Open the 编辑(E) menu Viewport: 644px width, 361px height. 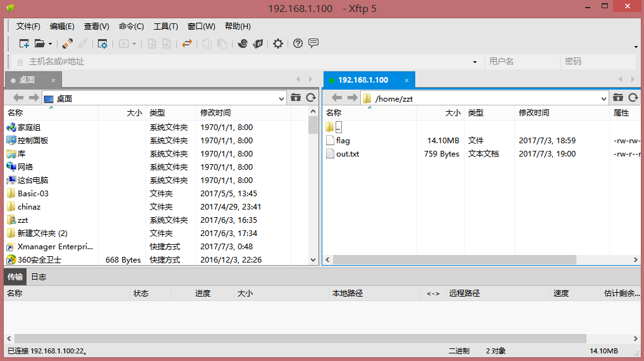(x=62, y=27)
